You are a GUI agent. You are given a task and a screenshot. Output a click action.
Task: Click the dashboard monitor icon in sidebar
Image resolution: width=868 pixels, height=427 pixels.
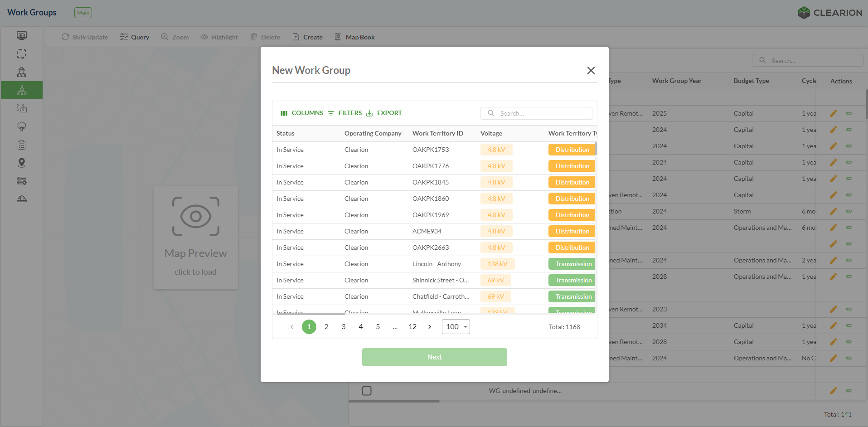click(21, 35)
